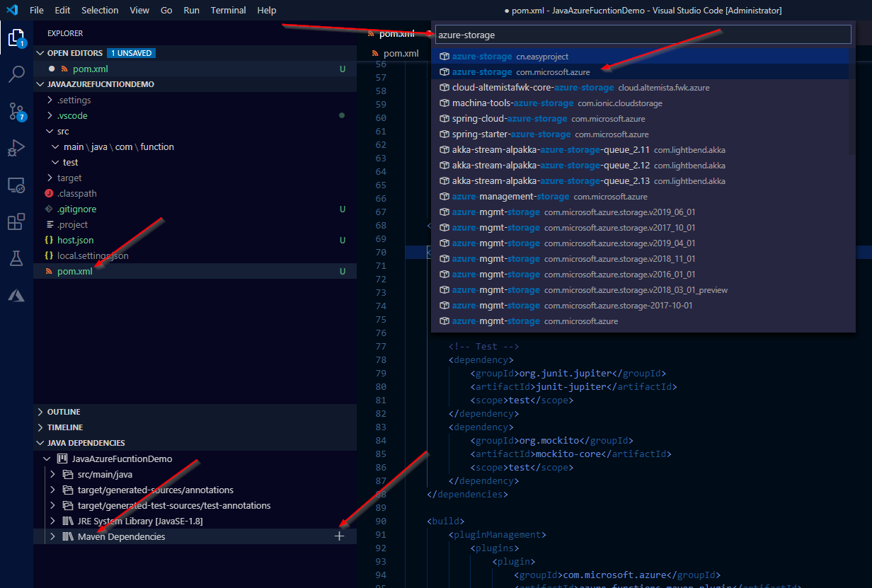Collapse the Java Dependencies section
This screenshot has height=588, width=872.
tap(86, 443)
